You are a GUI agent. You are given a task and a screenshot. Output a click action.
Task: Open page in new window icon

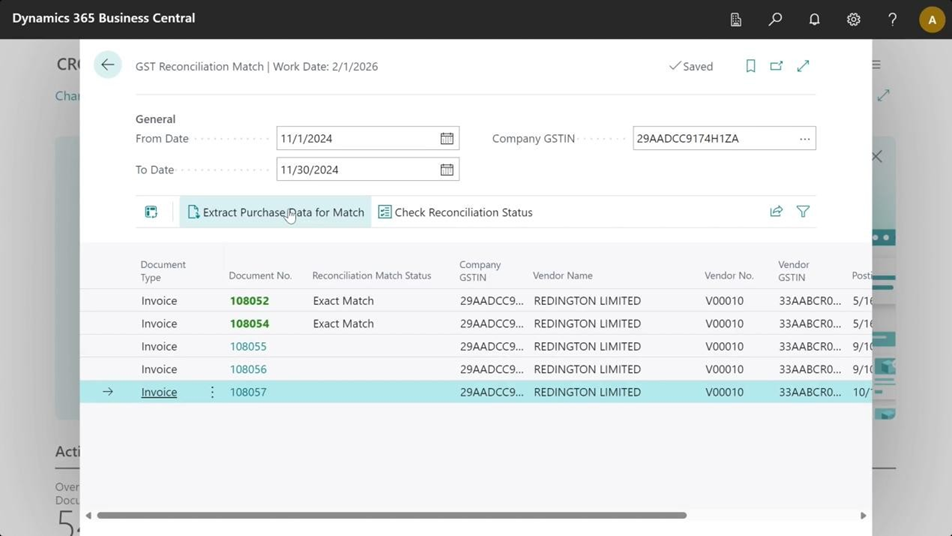tap(776, 66)
